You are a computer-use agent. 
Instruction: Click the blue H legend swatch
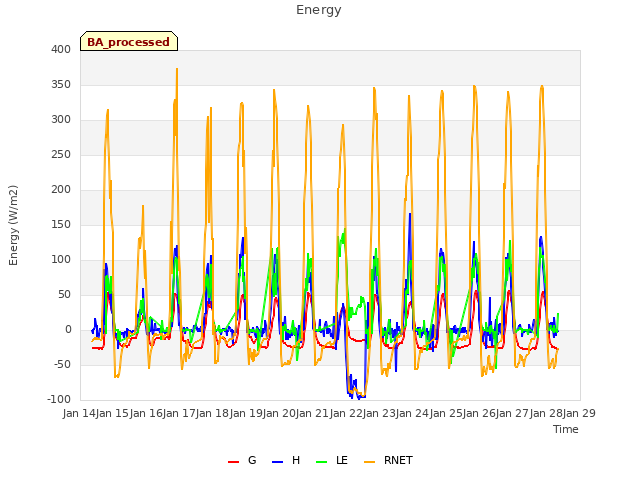click(277, 462)
